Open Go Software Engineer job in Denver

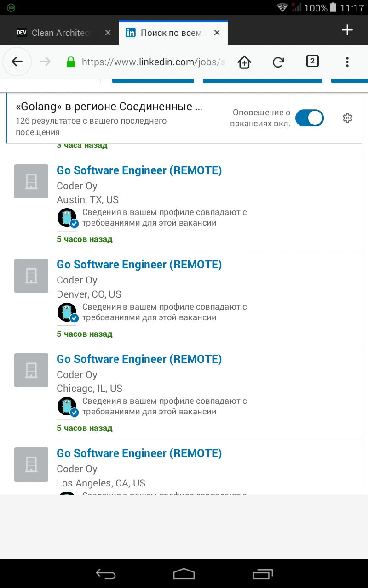coord(139,265)
